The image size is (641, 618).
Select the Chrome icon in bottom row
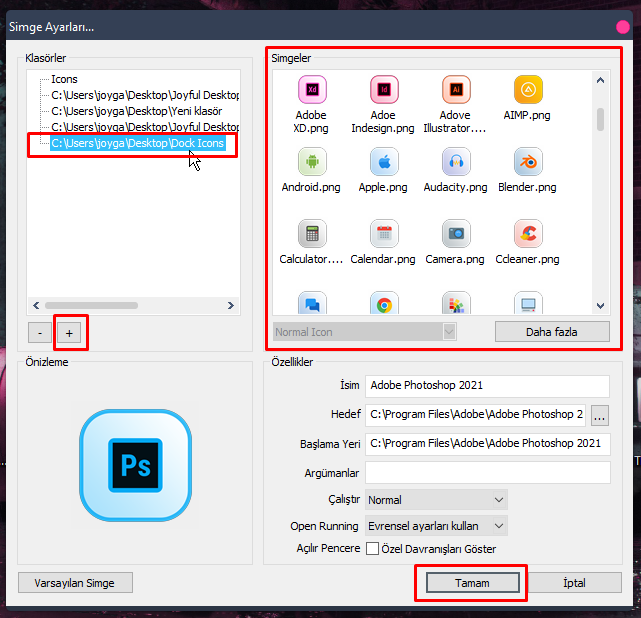pyautogui.click(x=384, y=303)
